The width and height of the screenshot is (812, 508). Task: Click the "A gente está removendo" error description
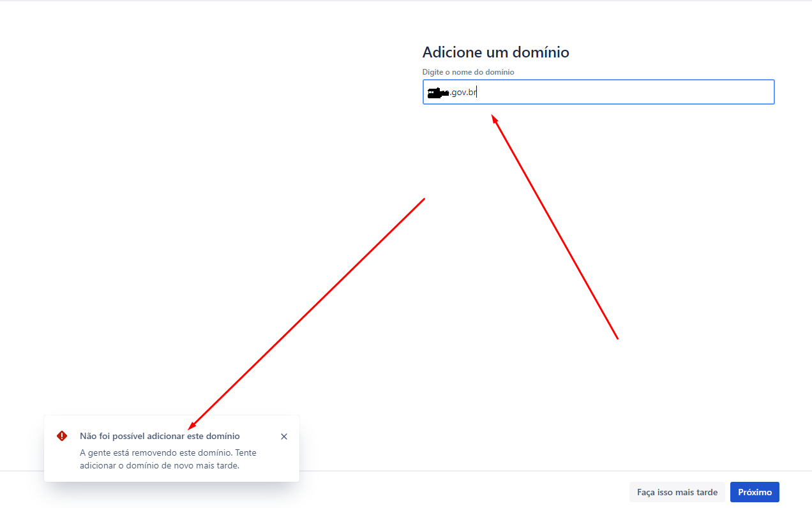pyautogui.click(x=169, y=459)
